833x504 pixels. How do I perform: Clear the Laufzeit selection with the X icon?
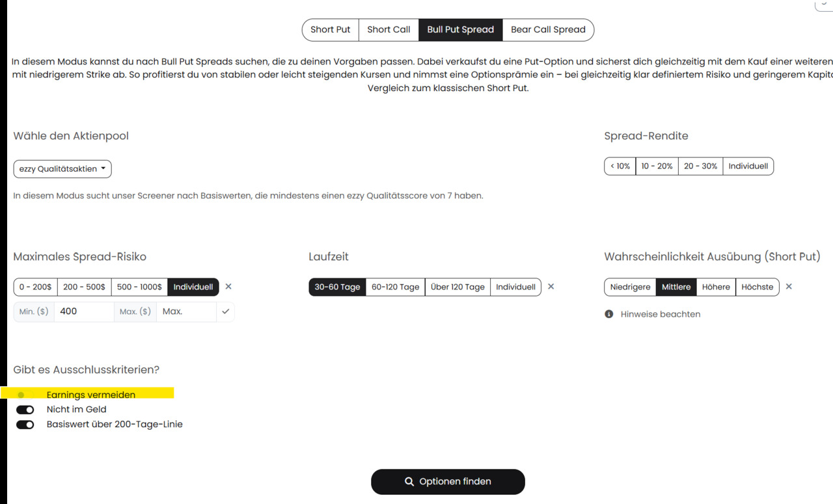(551, 287)
